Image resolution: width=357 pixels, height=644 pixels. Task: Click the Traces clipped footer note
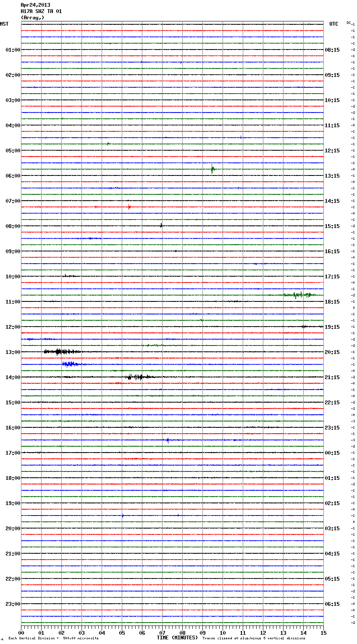click(254, 638)
